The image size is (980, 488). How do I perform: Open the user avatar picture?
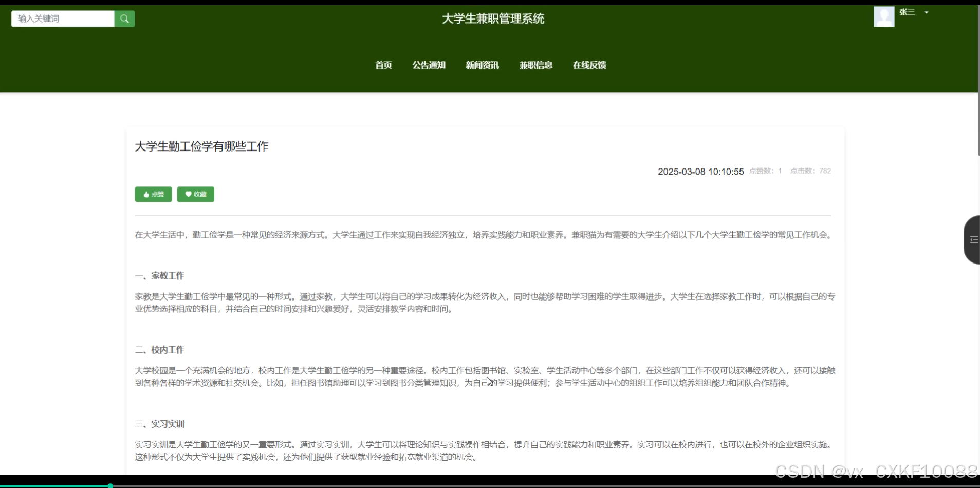coord(884,16)
